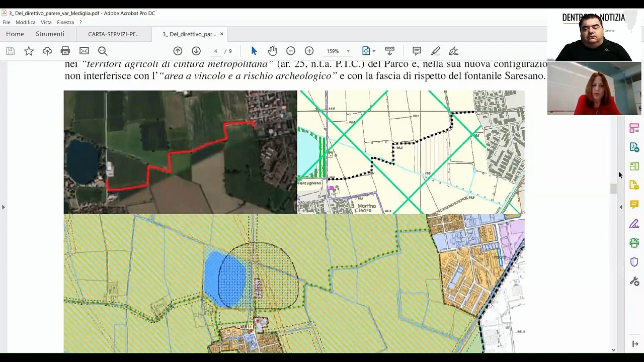Click the vertical scrollbar thumb

click(613, 189)
